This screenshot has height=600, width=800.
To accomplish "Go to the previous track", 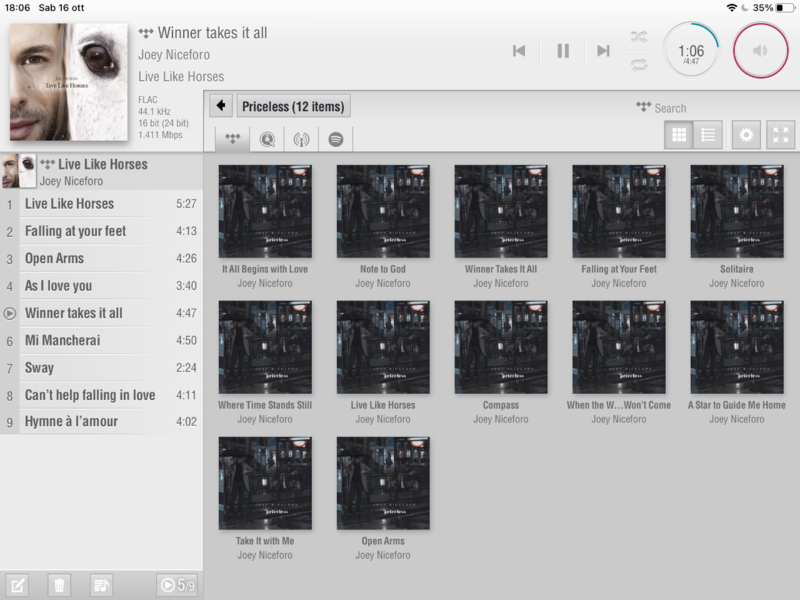I will coord(519,51).
